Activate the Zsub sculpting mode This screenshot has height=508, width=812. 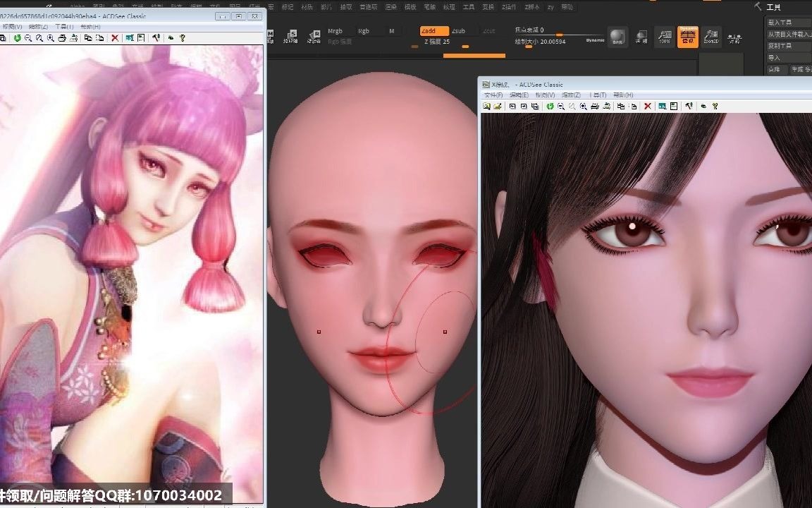[459, 31]
